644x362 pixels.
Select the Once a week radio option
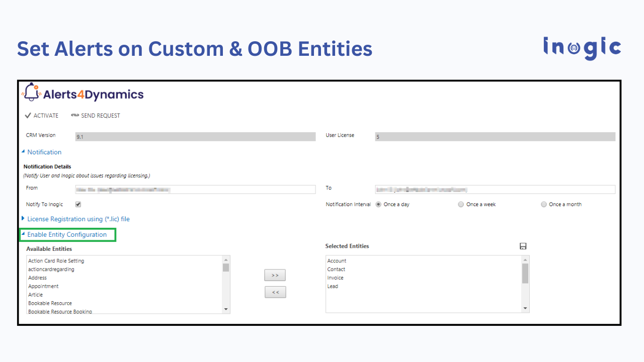click(x=461, y=204)
